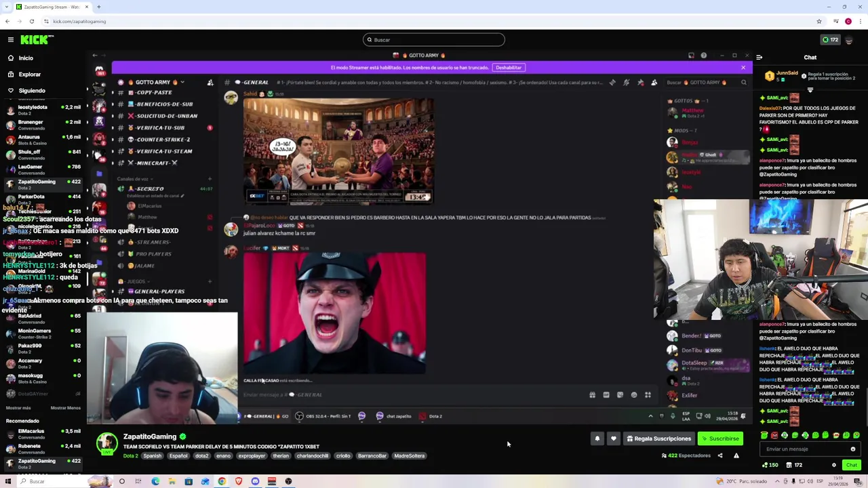Image resolution: width=868 pixels, height=488 pixels.
Task: Report the stream with the warning icon
Action: click(x=736, y=456)
